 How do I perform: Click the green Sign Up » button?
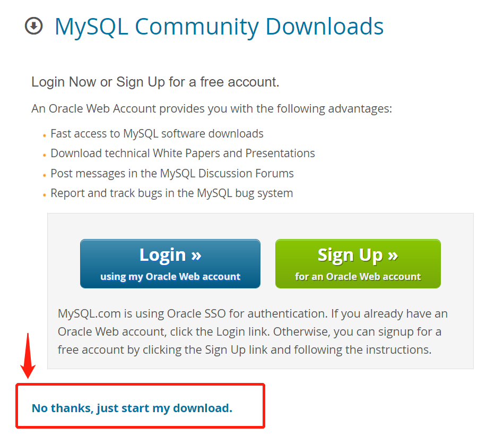(358, 263)
